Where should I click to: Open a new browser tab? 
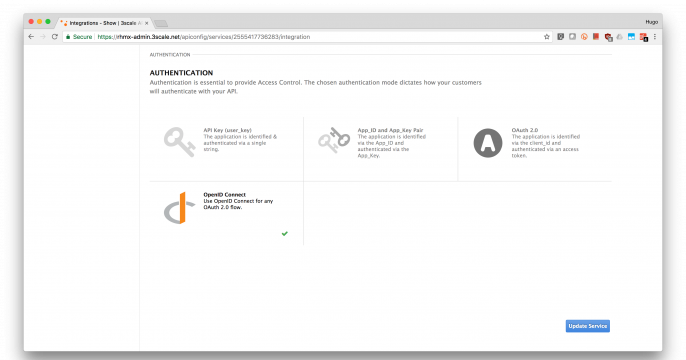[x=161, y=23]
